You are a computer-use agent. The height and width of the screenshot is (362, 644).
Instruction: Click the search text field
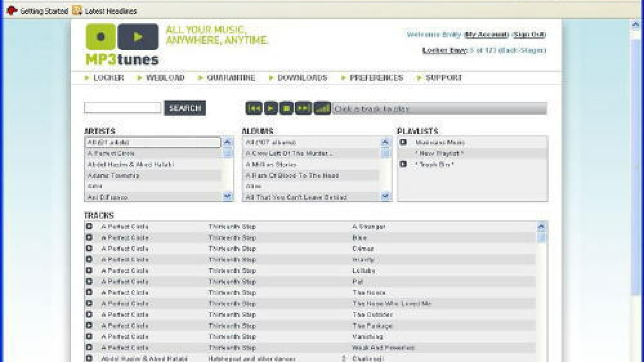point(122,108)
